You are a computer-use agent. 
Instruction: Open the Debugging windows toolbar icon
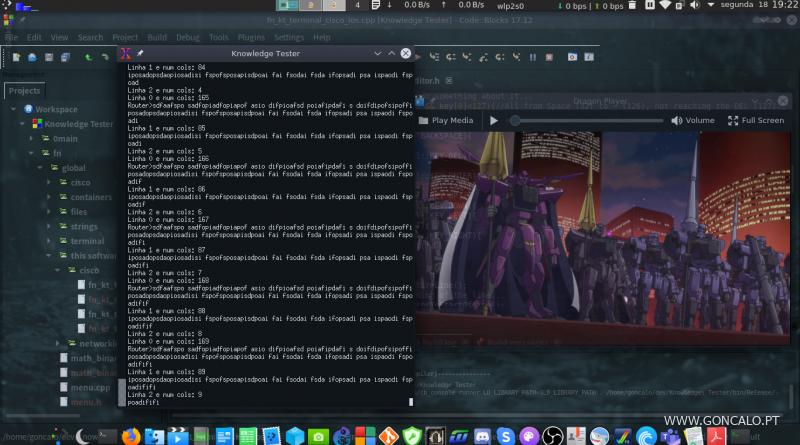point(572,57)
